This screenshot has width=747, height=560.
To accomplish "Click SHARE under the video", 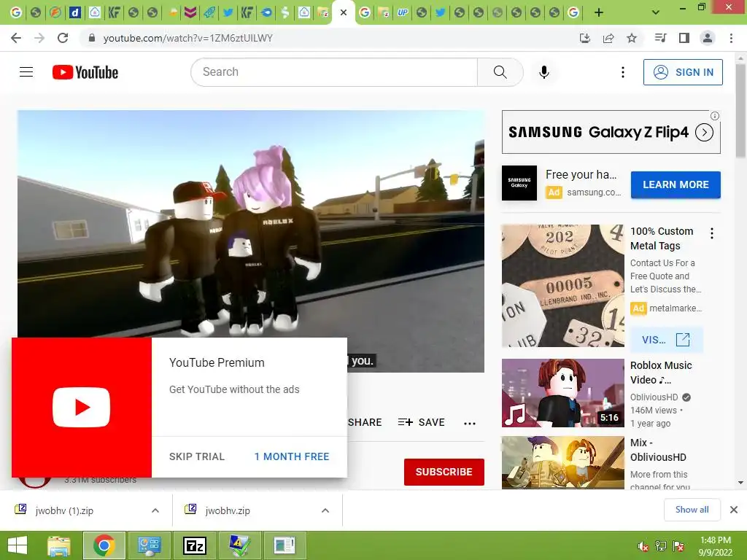I will 365,422.
